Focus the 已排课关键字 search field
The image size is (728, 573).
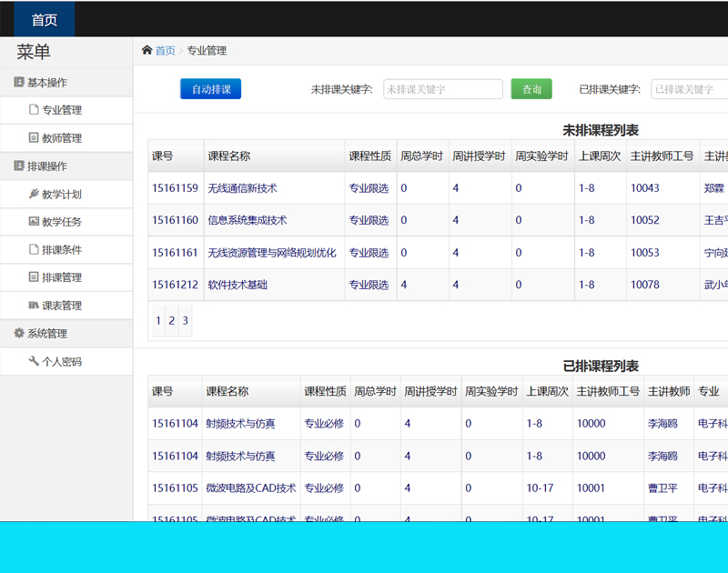click(x=690, y=89)
